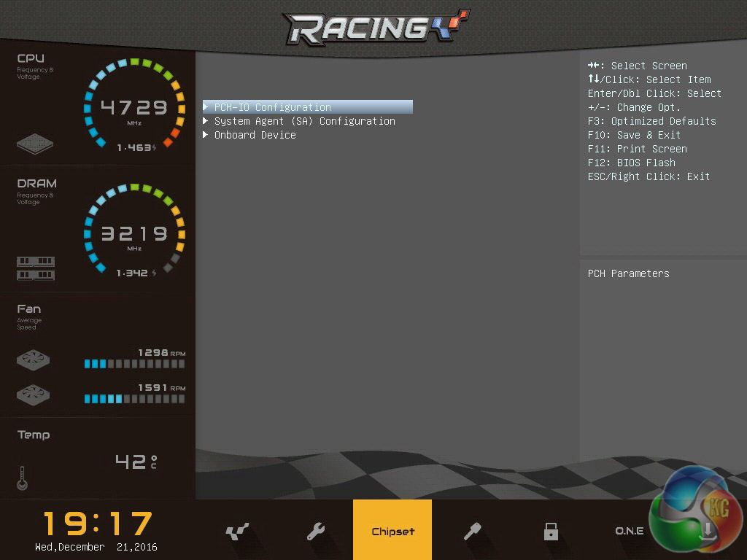
Task: Click the thermometer icon under Temp
Action: coord(23,478)
